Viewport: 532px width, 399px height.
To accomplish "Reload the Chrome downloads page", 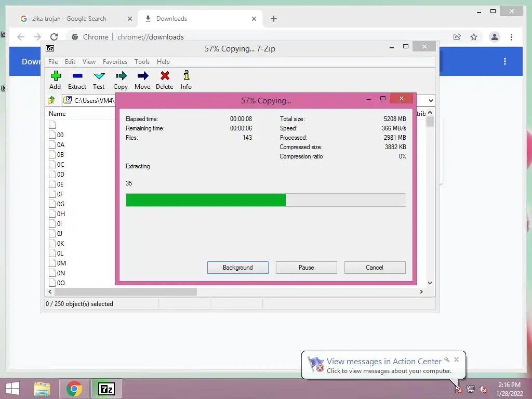I will [x=54, y=37].
